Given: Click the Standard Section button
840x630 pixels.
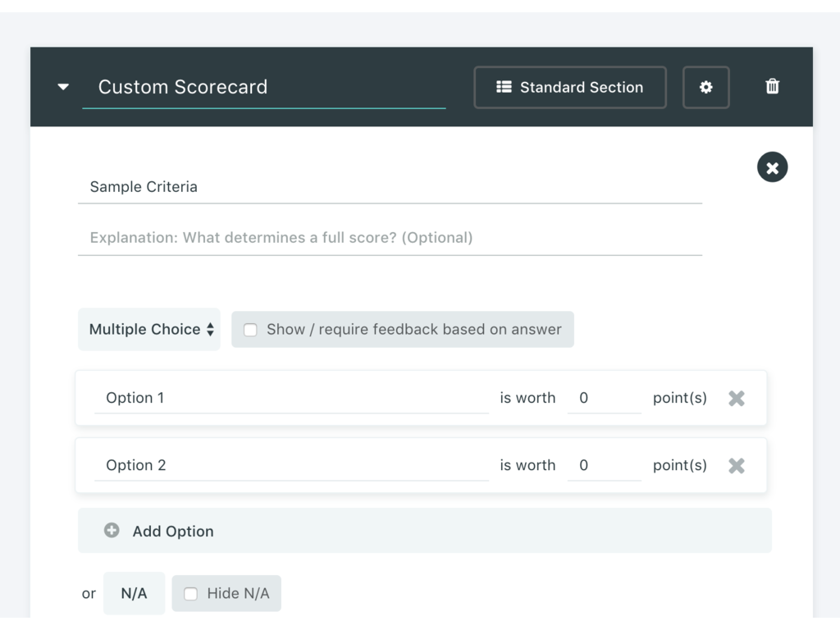Looking at the screenshot, I should click(570, 87).
